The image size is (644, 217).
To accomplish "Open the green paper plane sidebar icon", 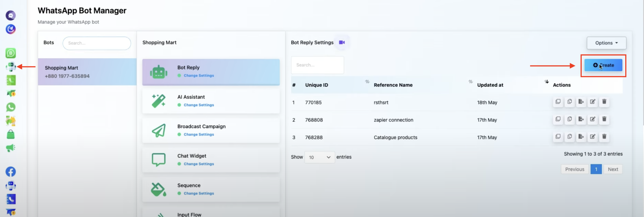I will pos(11,94).
